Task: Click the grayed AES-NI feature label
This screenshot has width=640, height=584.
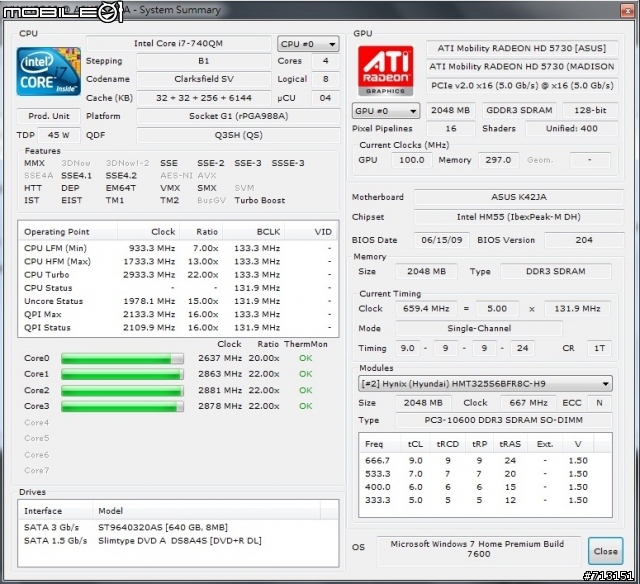Action: pos(176,175)
